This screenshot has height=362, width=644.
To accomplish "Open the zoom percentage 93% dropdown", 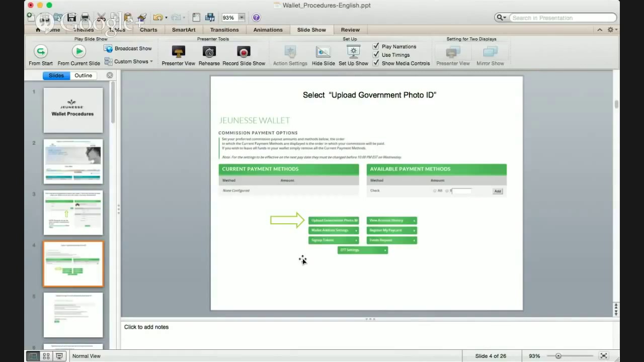I will [x=241, y=18].
